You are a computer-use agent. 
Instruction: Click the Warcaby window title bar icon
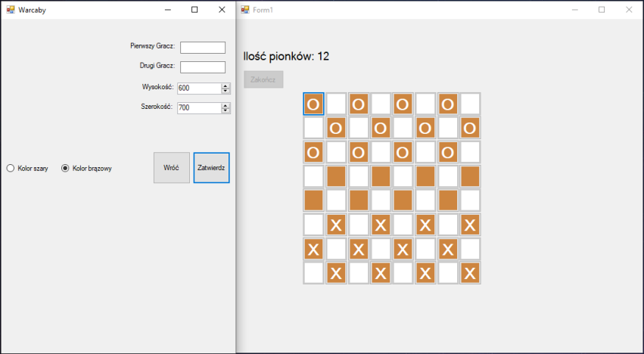click(11, 10)
